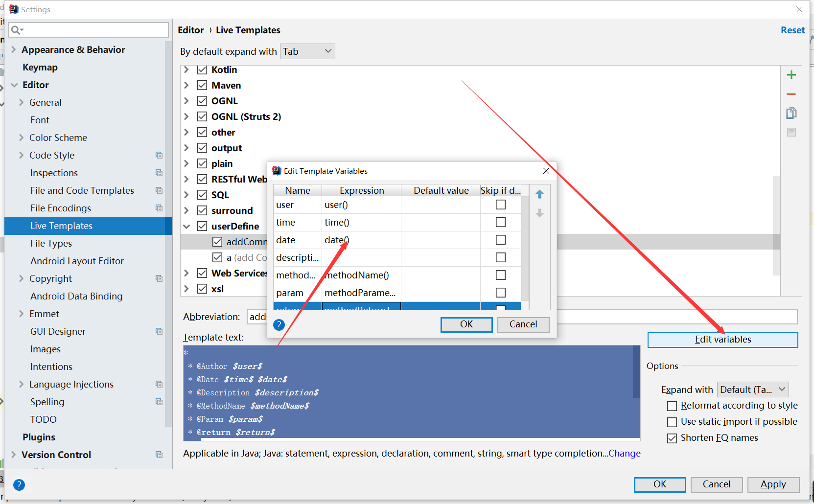814x504 pixels.
Task: Click project-level icon beside GUI Designer
Action: [159, 331]
